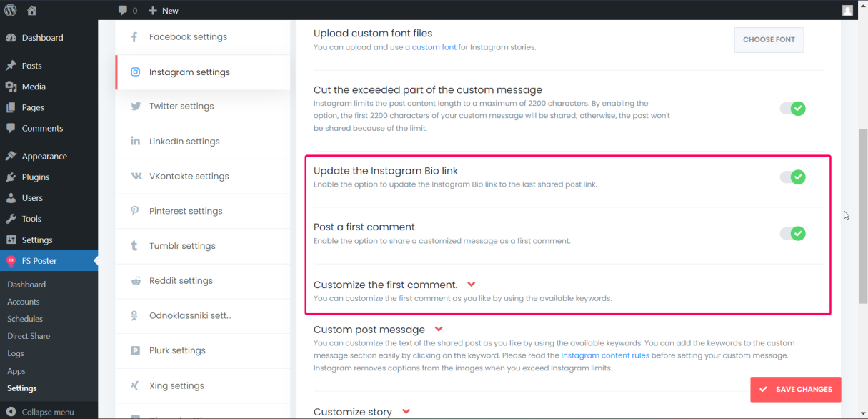The image size is (868, 419).
Task: Click the Appearance brush icon
Action: coord(11,156)
